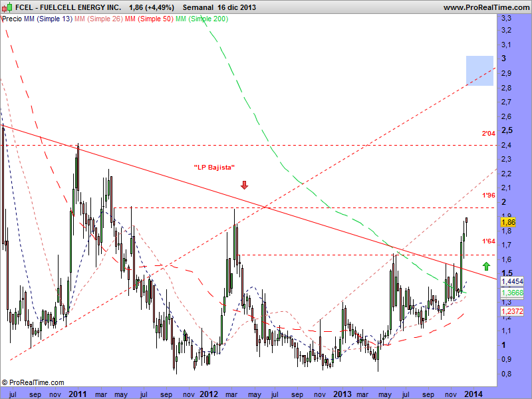Viewport: 532px width, 399px height.
Task: Click the 1,4454 moving average price tag
Action: pos(512,281)
